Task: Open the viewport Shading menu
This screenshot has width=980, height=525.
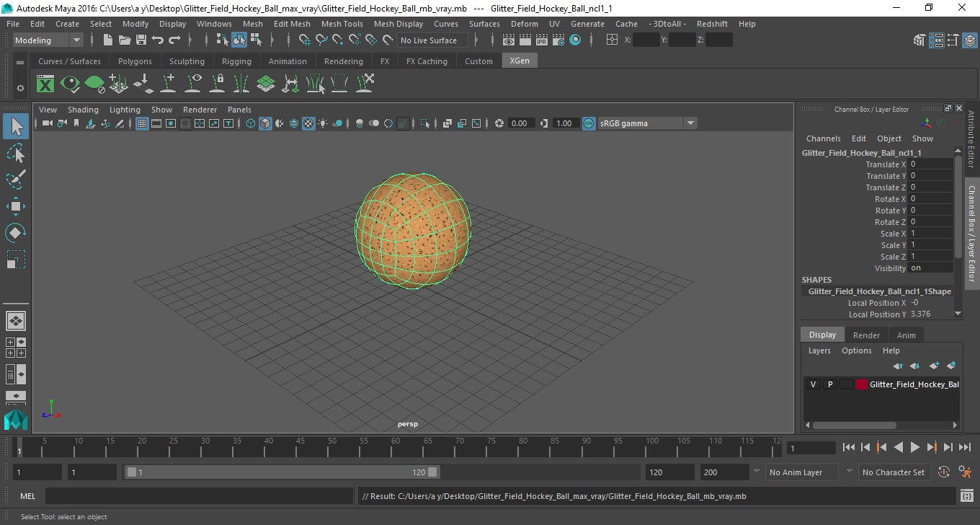Action: click(83, 110)
